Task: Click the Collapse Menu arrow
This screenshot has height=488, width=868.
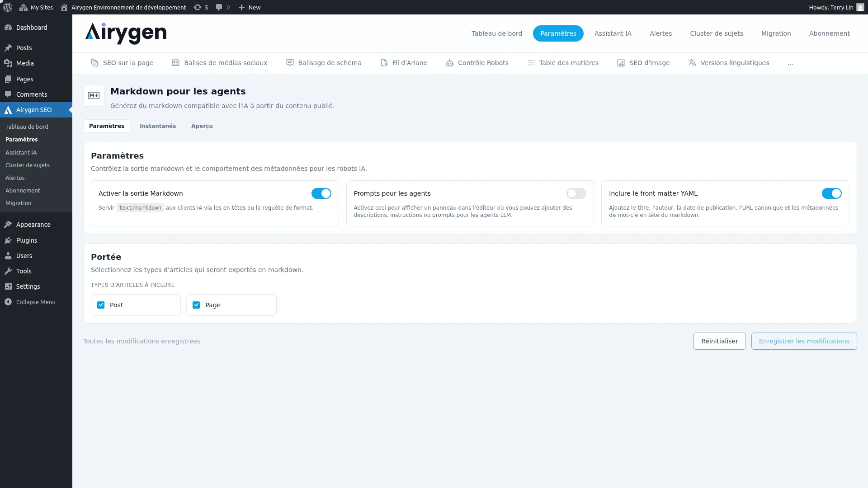Action: tap(8, 302)
